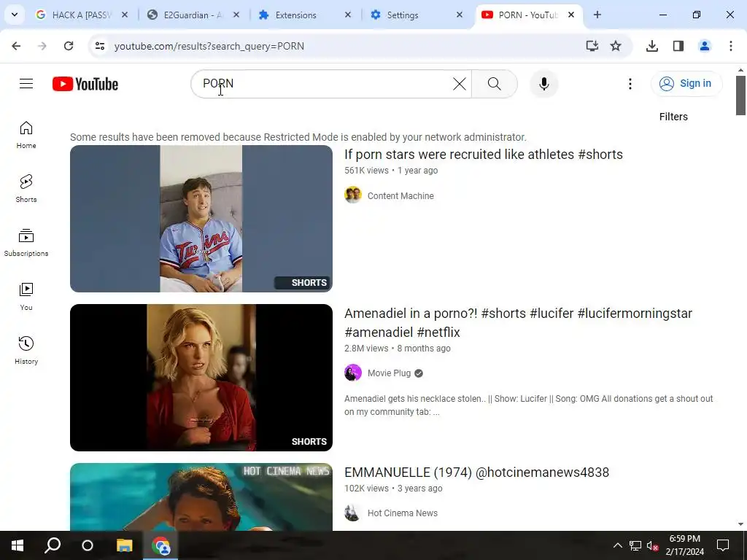Open the EMMANUELLE (1974) title link
The image size is (747, 560).
477,472
